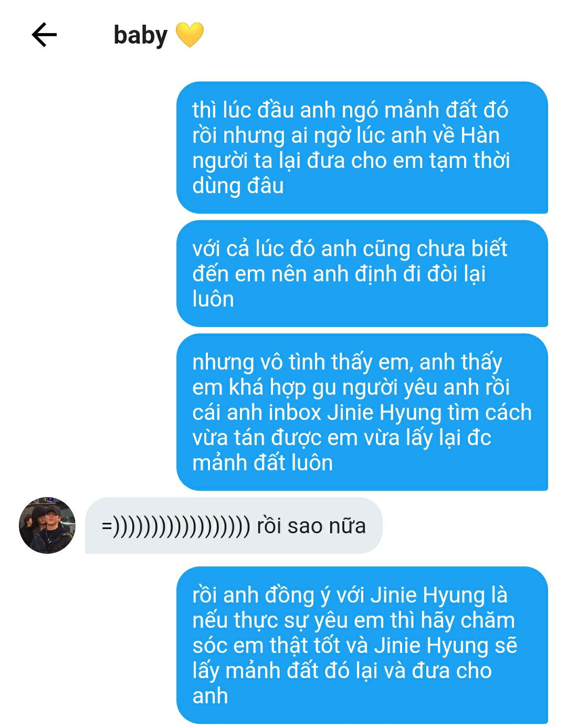Select message starting 'với cả lúc đó anh'

pos(362,273)
